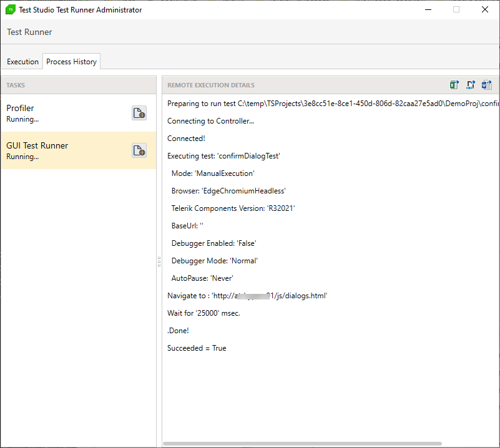Image resolution: width=500 pixels, height=448 pixels.
Task: Click the "Debugger Enabled: 'False'" line
Action: click(214, 243)
